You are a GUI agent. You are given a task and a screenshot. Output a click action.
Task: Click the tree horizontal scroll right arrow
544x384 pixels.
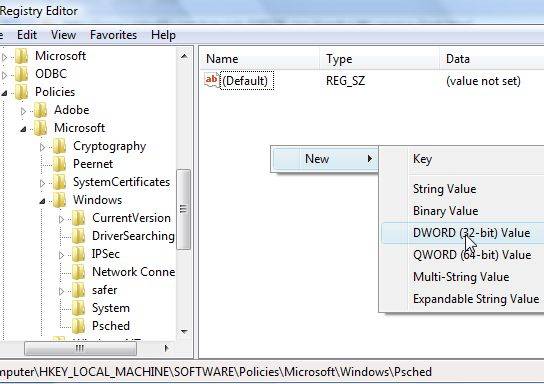tap(166, 348)
